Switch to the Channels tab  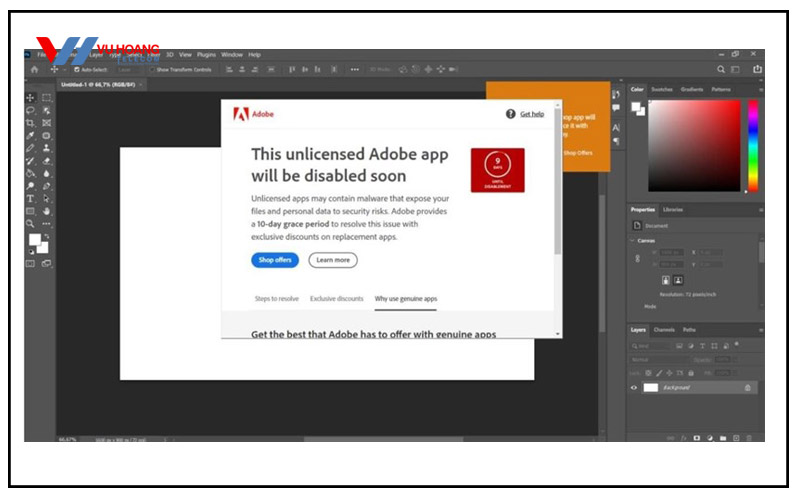pyautogui.click(x=664, y=330)
